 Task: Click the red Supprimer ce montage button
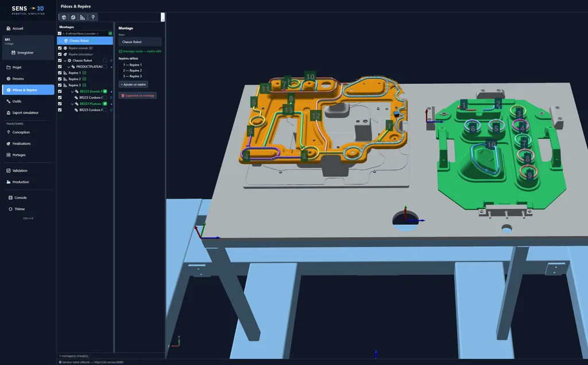click(x=138, y=96)
